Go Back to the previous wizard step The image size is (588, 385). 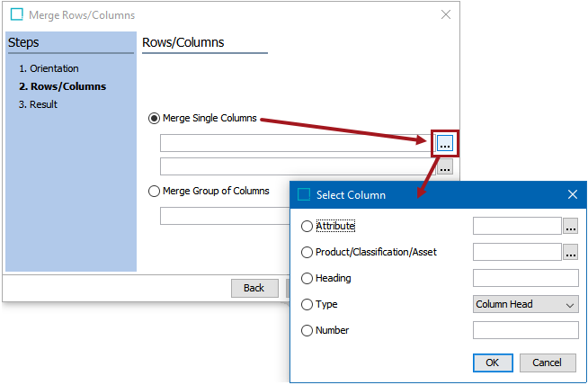click(254, 288)
